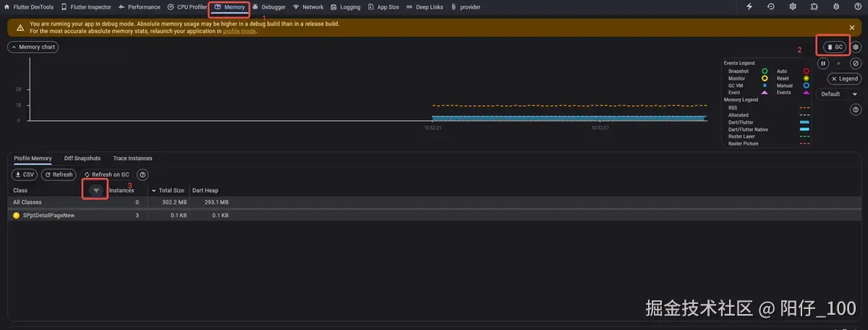Click the Monitor event legend marker

click(x=765, y=78)
